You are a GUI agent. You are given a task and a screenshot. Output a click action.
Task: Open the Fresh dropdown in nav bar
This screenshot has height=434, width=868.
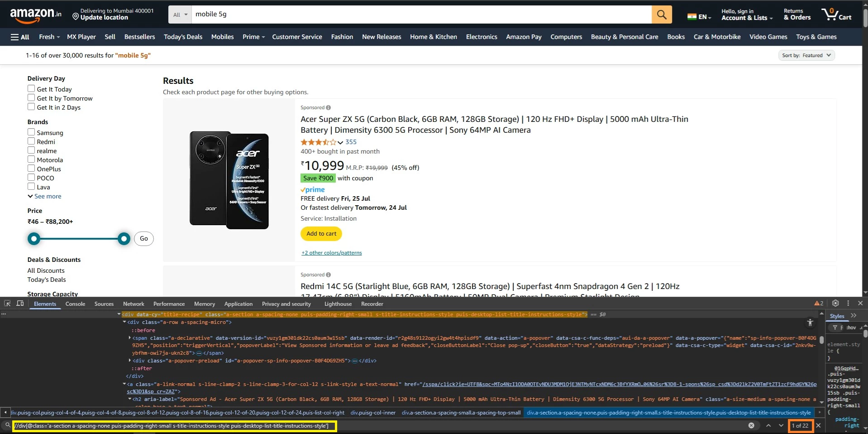click(x=49, y=37)
